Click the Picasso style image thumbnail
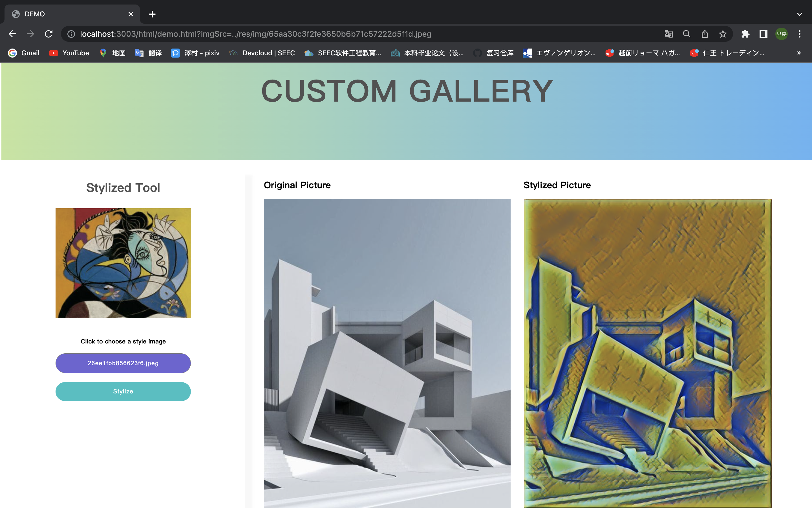This screenshot has width=812, height=508. (x=123, y=263)
